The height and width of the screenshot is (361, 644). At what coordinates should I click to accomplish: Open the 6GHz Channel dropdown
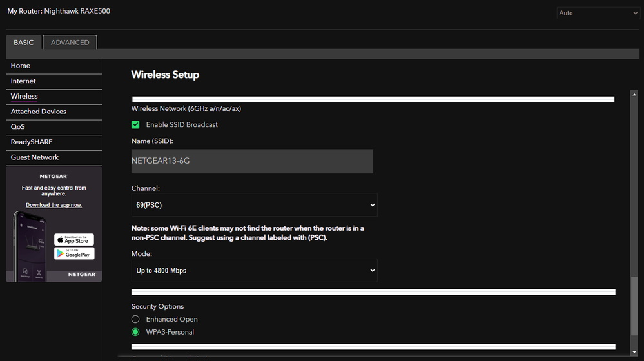point(254,205)
